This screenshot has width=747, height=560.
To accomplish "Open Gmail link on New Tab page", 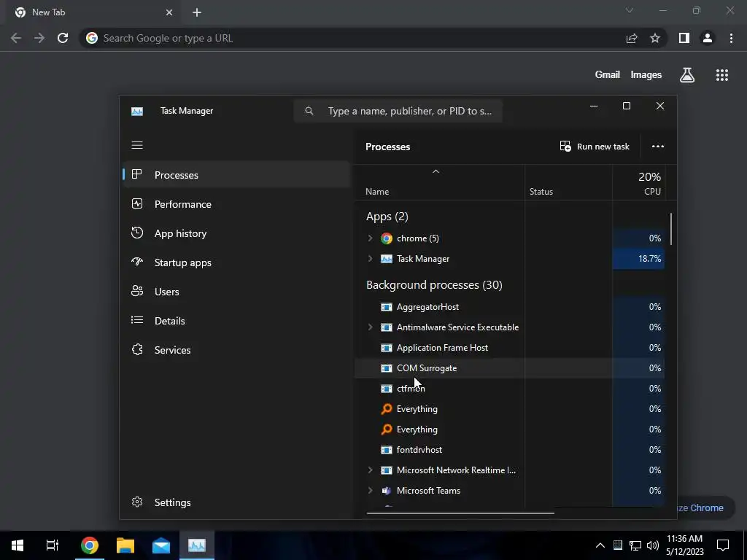I will 608,75.
